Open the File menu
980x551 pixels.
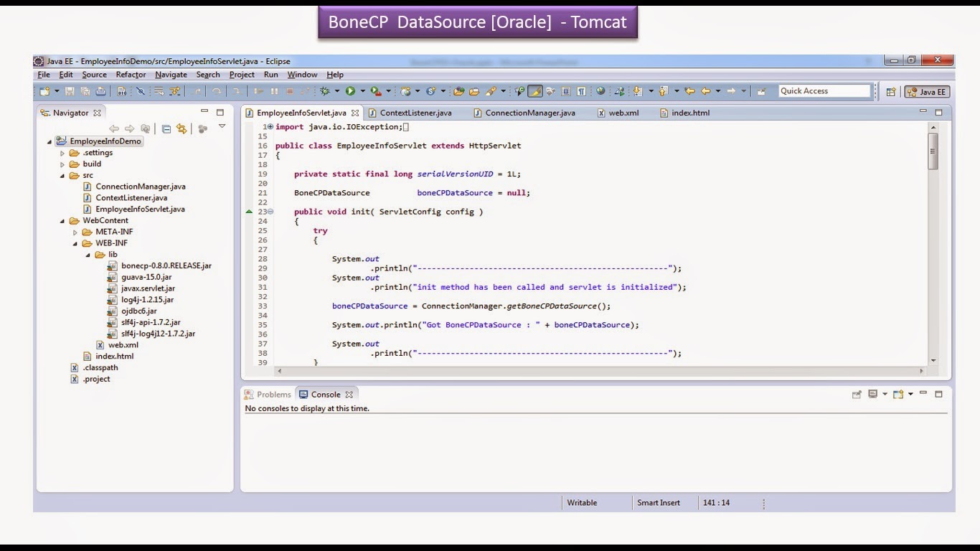[44, 75]
